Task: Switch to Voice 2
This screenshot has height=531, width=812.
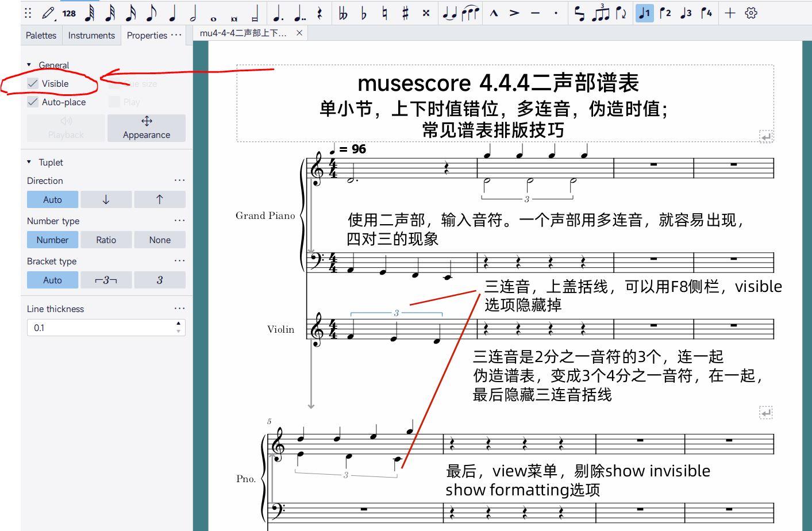Action: [665, 13]
